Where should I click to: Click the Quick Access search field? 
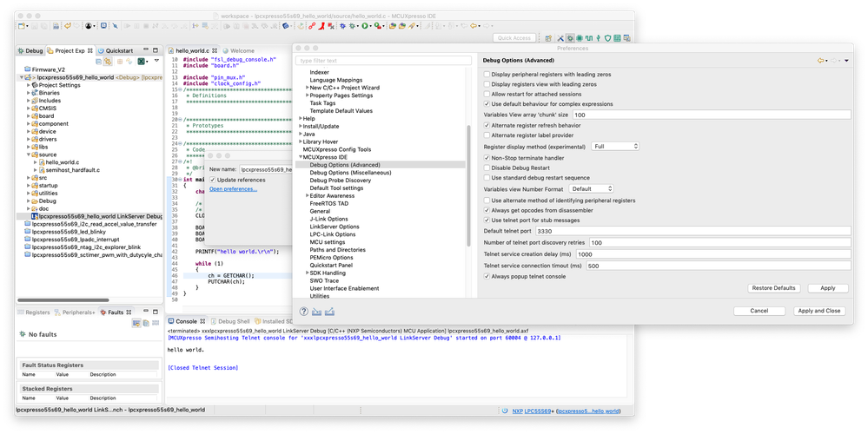click(514, 38)
